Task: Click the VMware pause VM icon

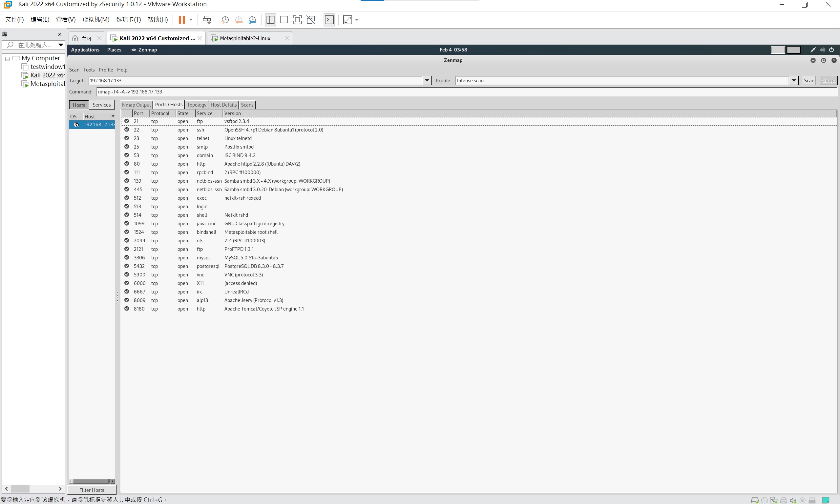Action: [x=182, y=20]
